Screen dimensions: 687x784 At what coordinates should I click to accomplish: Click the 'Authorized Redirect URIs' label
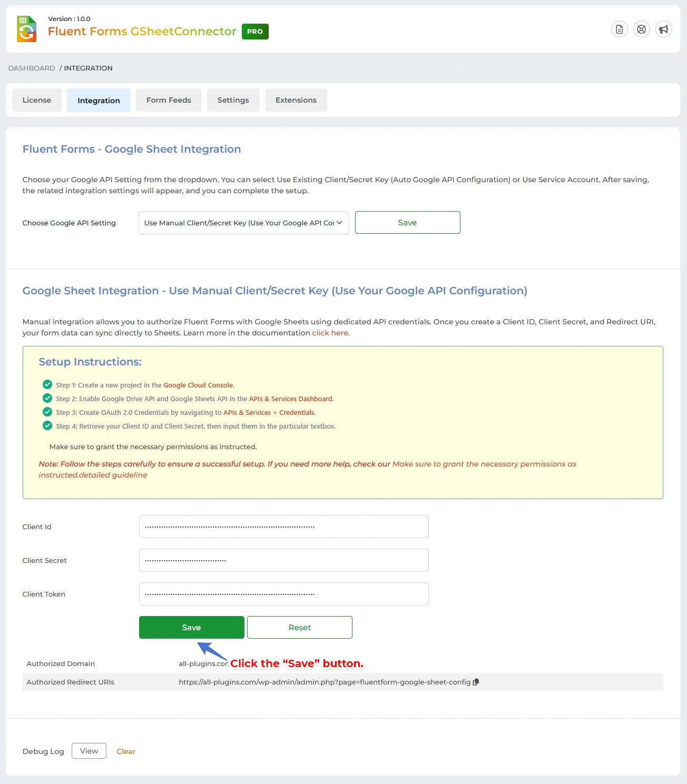[x=71, y=682]
